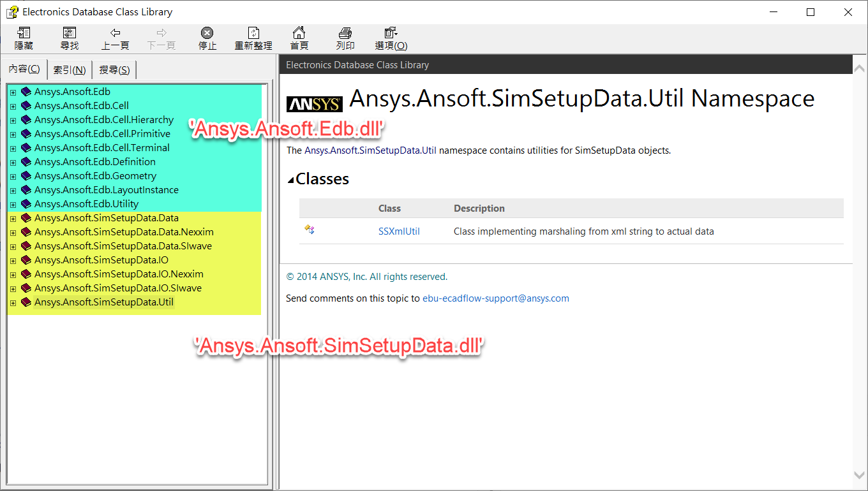
Task: Click book icon beside Ansys.Ansoft.SimSetupData.Data
Action: pyautogui.click(x=26, y=218)
